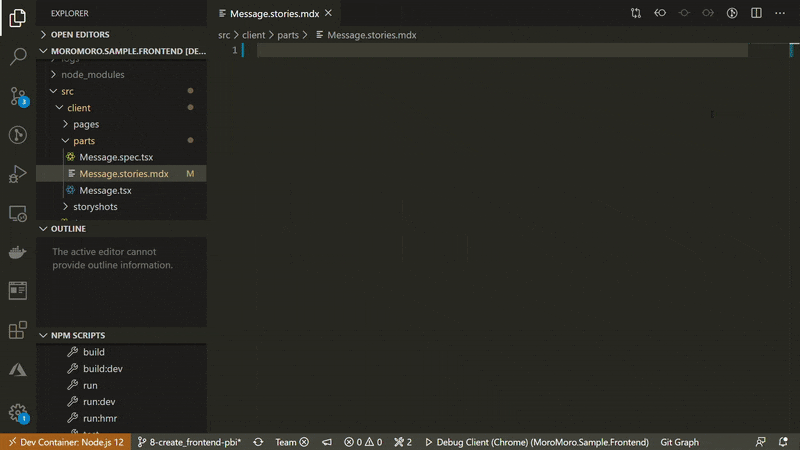Image resolution: width=800 pixels, height=450 pixels.
Task: Open the Explorer view in activity bar
Action: coord(18,18)
